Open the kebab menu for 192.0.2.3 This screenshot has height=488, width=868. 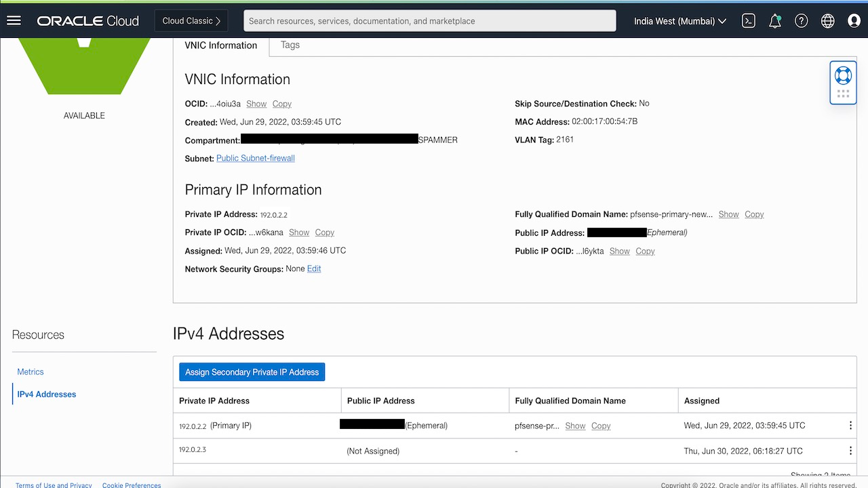[x=850, y=450]
